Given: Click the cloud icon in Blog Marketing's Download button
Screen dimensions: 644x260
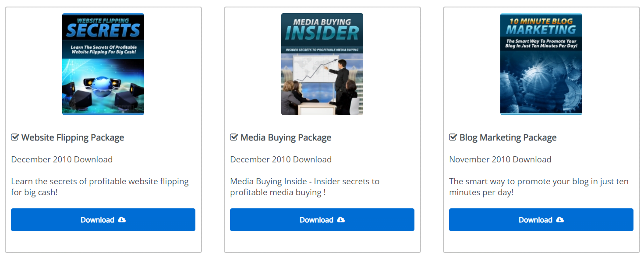Looking at the screenshot, I should (560, 220).
